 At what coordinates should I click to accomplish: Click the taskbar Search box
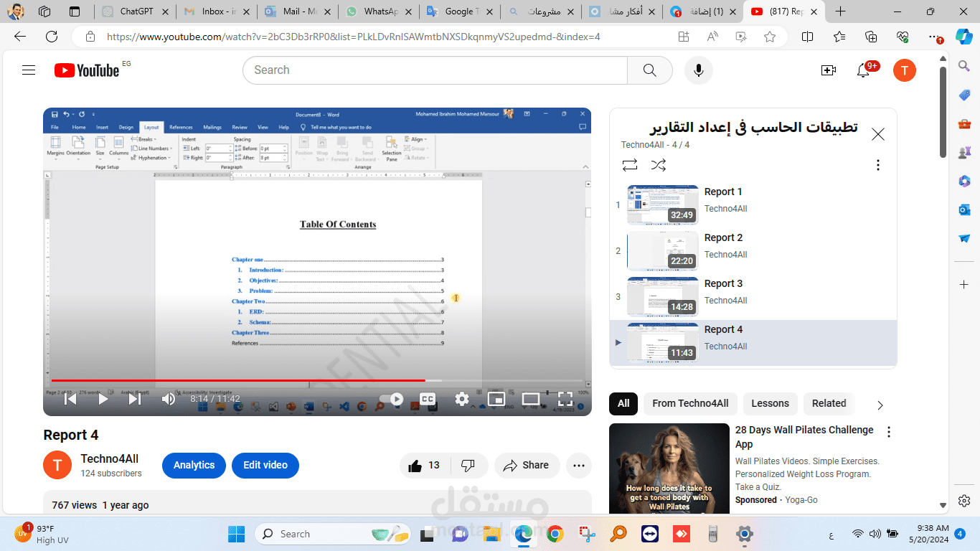[334, 534]
